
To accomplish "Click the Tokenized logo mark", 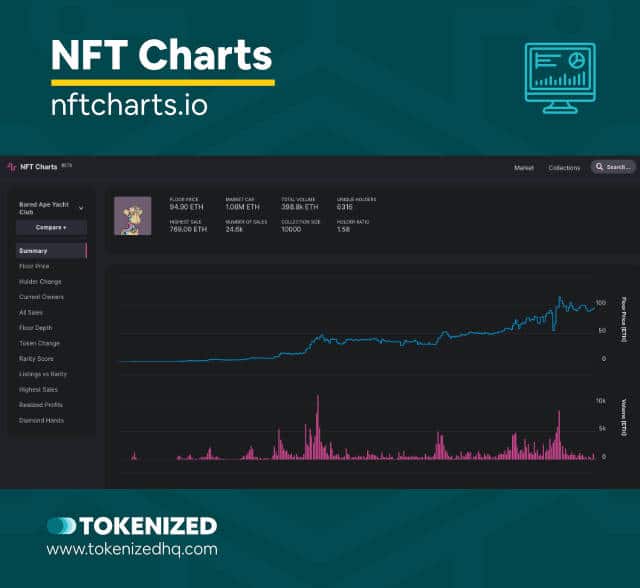I will click(x=62, y=526).
